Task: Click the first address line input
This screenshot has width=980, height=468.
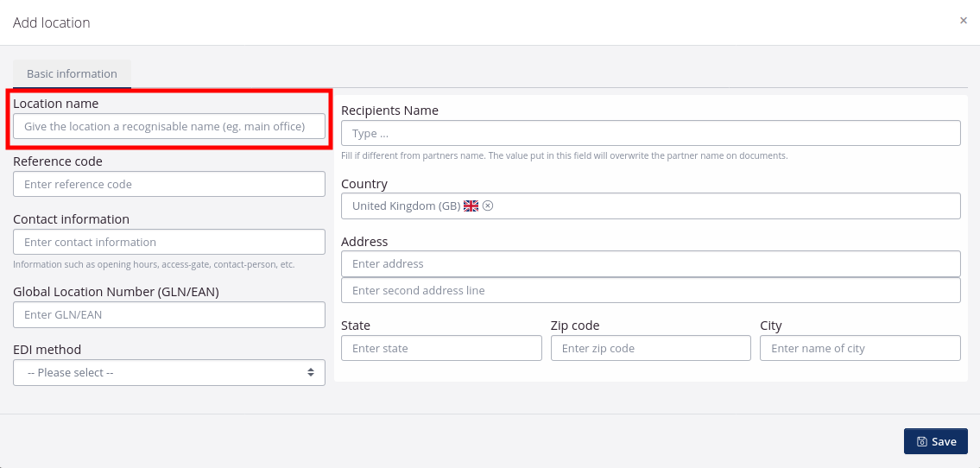Action: coord(650,264)
